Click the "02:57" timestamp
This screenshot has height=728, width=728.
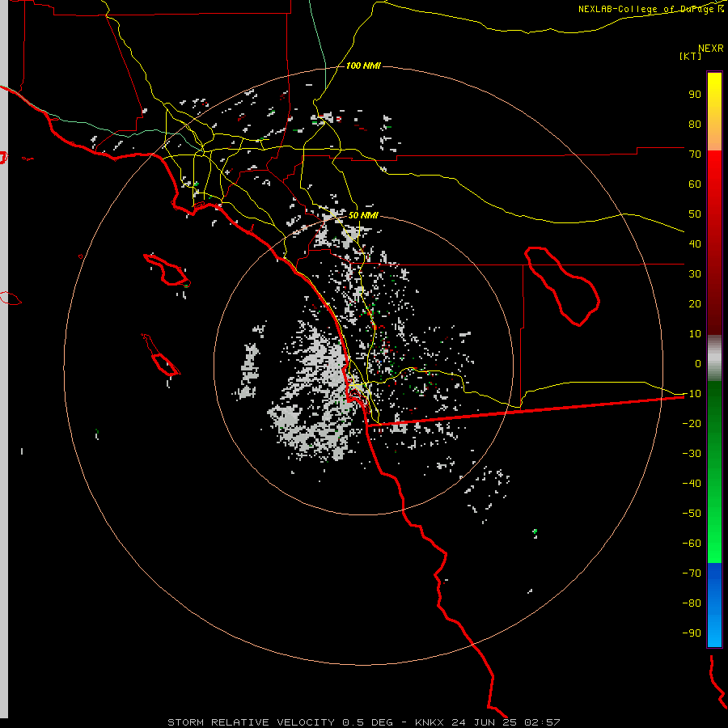pos(542,722)
